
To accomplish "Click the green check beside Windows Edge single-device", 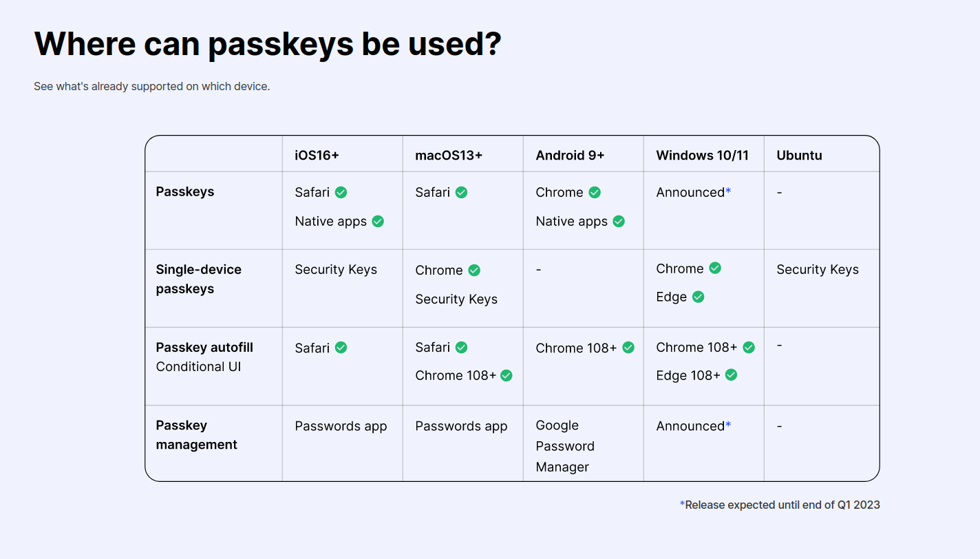I will coord(698,297).
